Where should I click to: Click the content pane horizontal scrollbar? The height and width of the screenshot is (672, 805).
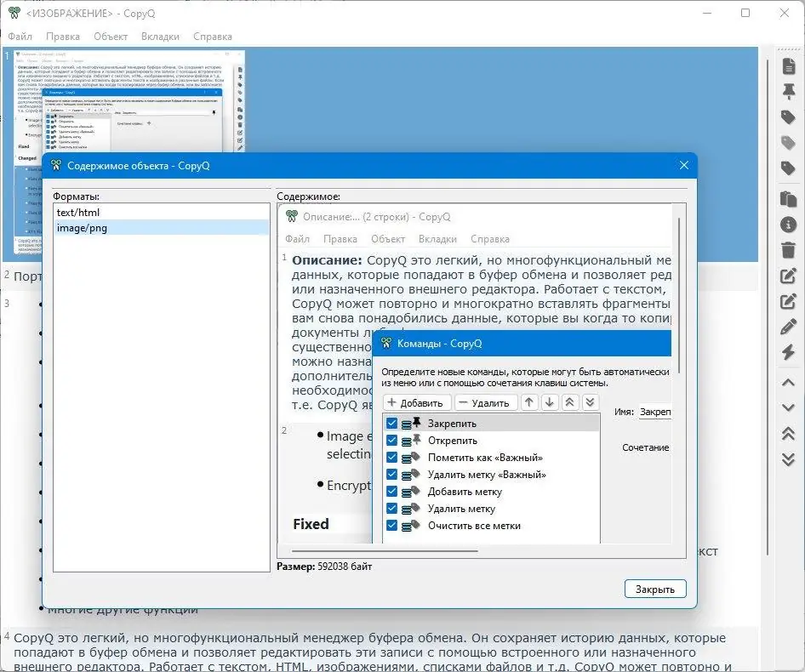click(385, 551)
